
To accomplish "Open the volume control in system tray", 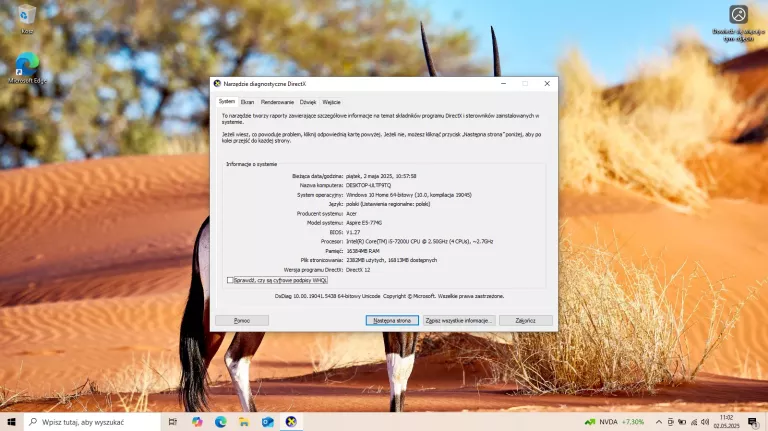I will coord(705,422).
